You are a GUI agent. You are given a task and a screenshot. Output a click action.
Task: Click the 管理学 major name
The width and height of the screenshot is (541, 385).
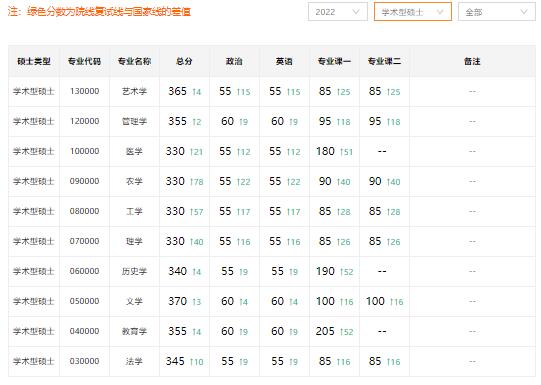[134, 121]
